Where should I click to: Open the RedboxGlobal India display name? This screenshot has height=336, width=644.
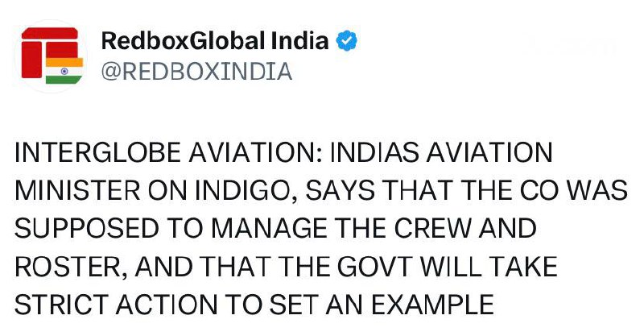(x=215, y=40)
